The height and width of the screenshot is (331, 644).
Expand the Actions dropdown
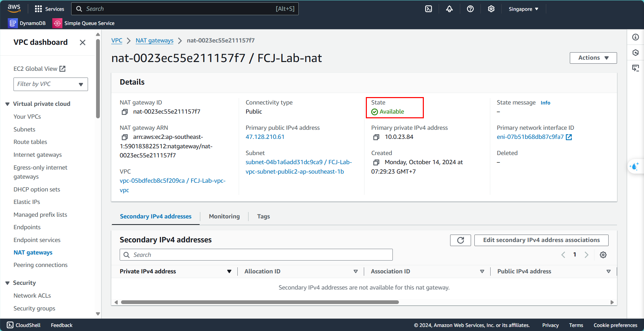click(x=593, y=58)
